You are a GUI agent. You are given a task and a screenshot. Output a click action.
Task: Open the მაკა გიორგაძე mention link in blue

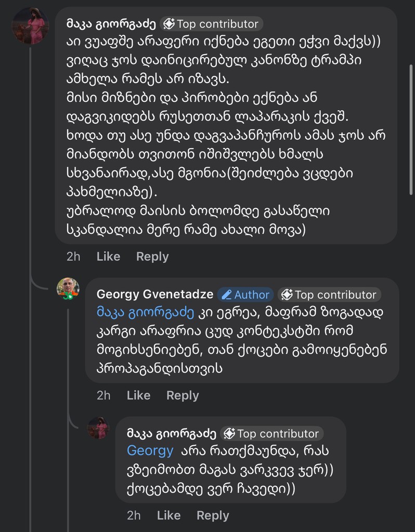click(x=147, y=313)
